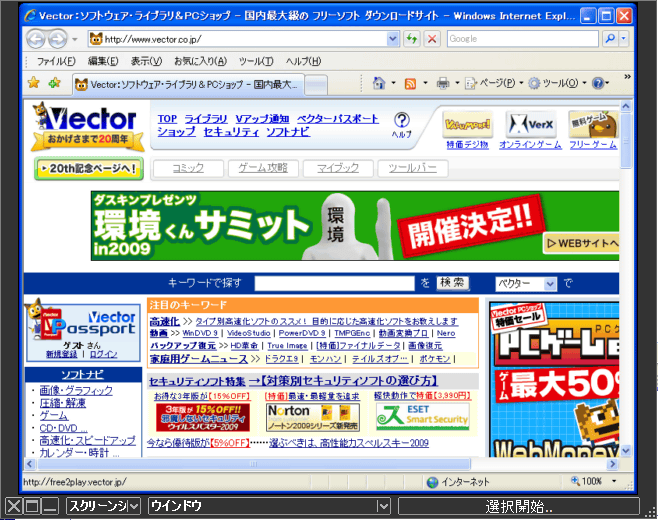Image resolution: width=658 pixels, height=520 pixels.
Task: Click the キーワードで探す search field
Action: (x=334, y=283)
